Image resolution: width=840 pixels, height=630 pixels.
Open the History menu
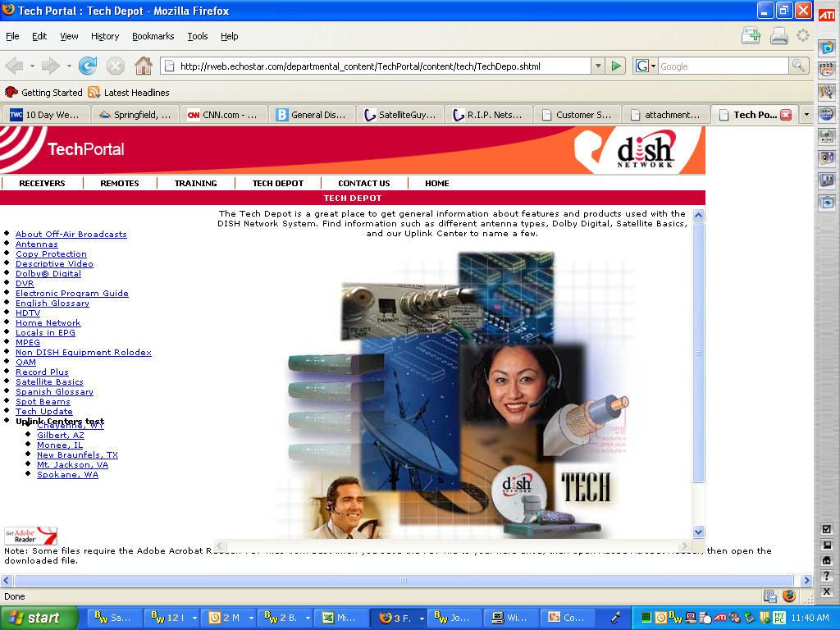pos(104,36)
